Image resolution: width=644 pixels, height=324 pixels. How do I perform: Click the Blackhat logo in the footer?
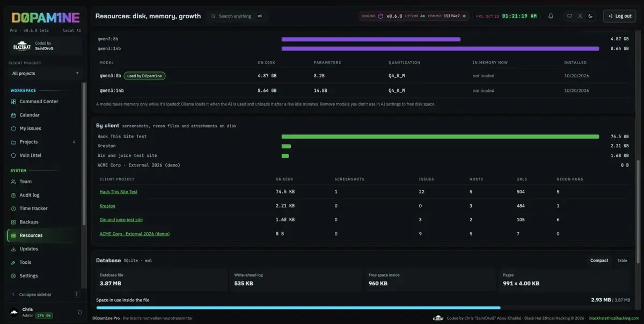[438, 318]
